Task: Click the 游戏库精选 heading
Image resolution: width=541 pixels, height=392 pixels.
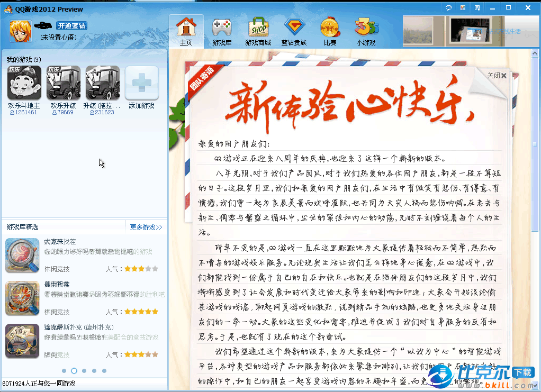Action: [22, 227]
